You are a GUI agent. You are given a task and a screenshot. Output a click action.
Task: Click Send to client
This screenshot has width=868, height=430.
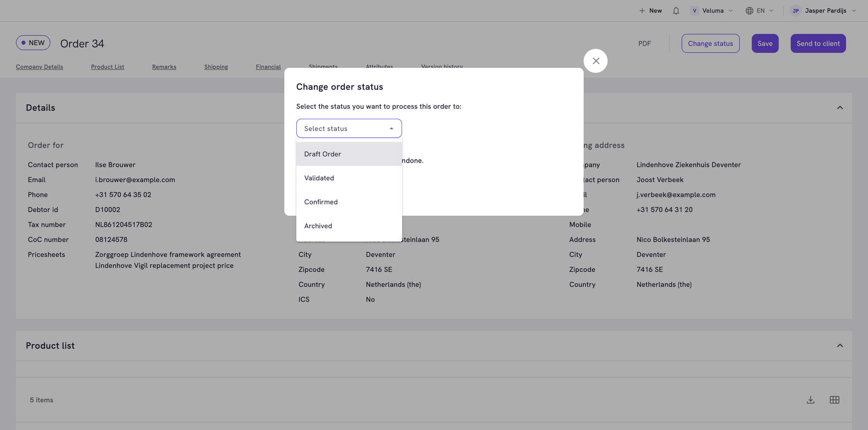pyautogui.click(x=818, y=43)
